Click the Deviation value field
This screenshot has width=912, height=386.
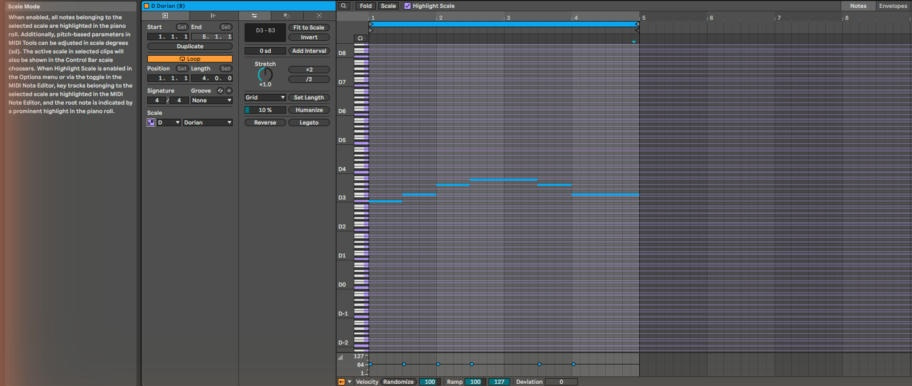(x=561, y=382)
